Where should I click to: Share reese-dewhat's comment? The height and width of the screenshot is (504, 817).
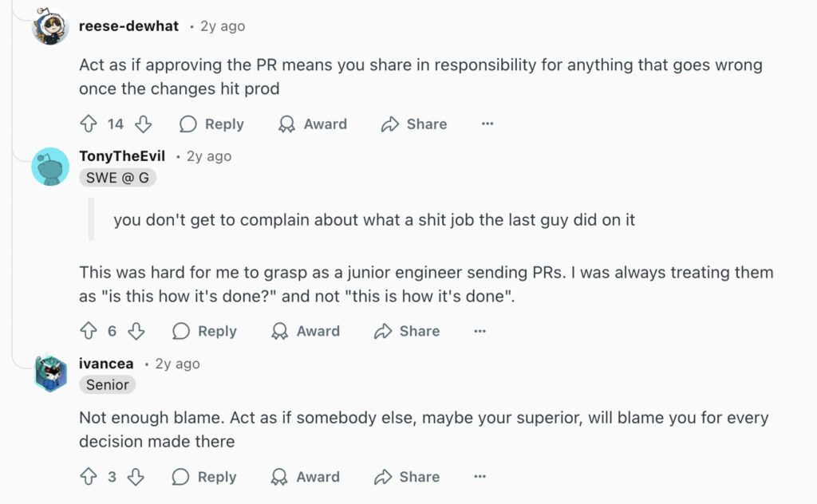click(414, 124)
